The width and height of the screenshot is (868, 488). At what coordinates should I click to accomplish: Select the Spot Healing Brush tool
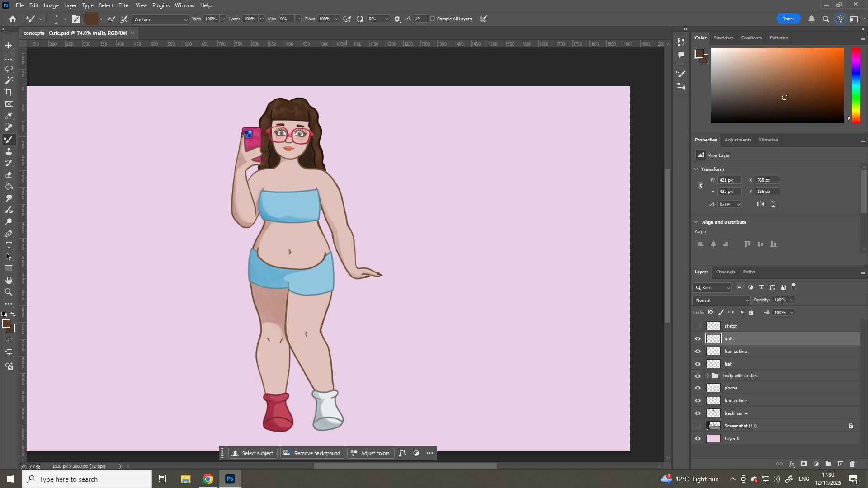pyautogui.click(x=9, y=128)
